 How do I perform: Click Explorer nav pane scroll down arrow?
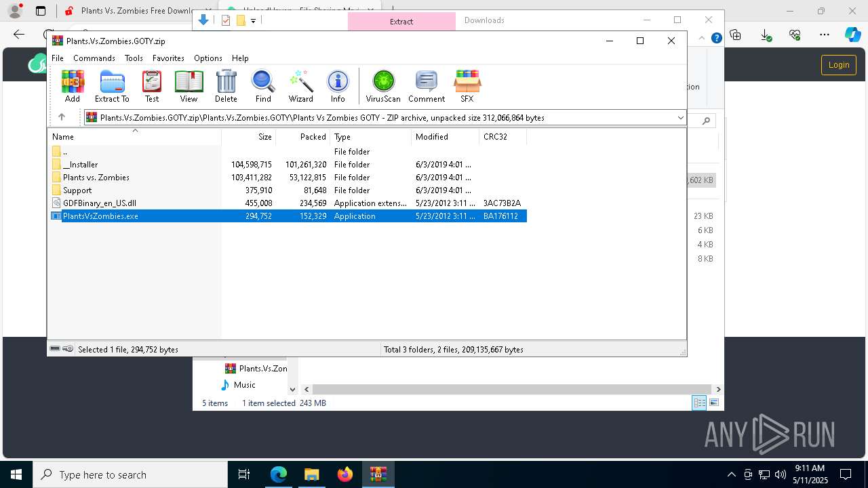[293, 389]
